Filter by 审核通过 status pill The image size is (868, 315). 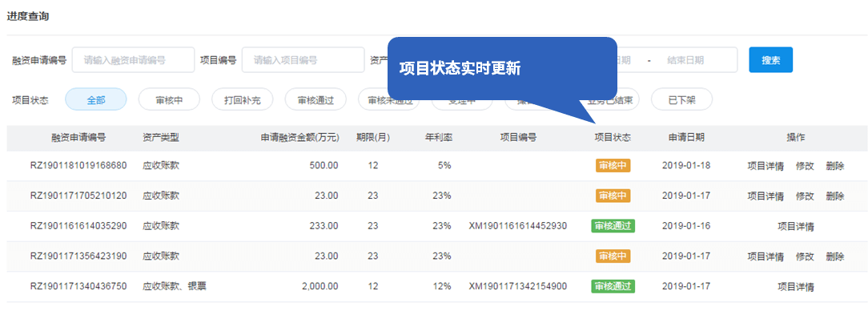click(315, 100)
